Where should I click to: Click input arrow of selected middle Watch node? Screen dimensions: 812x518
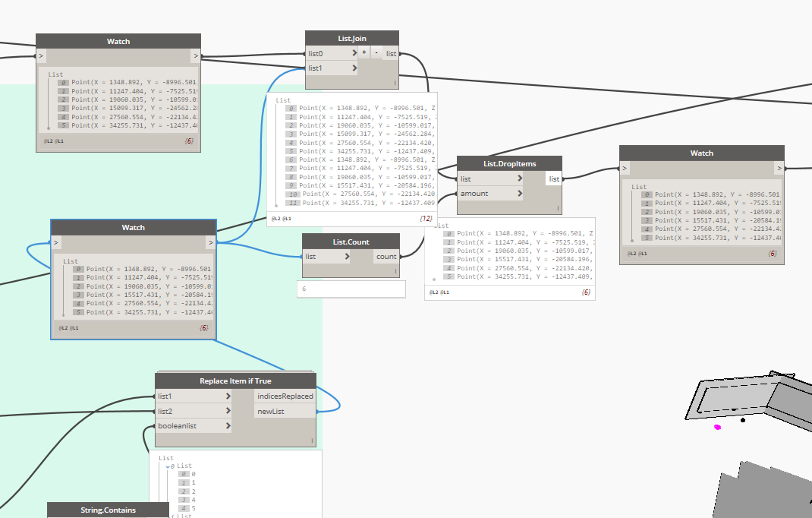[x=56, y=242]
